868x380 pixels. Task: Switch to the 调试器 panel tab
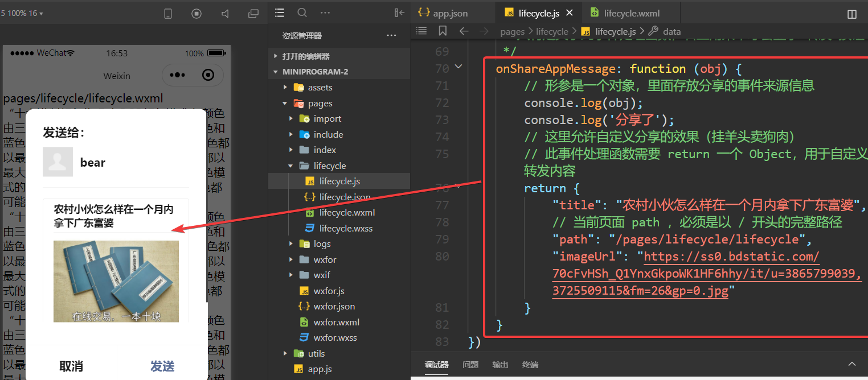(437, 365)
